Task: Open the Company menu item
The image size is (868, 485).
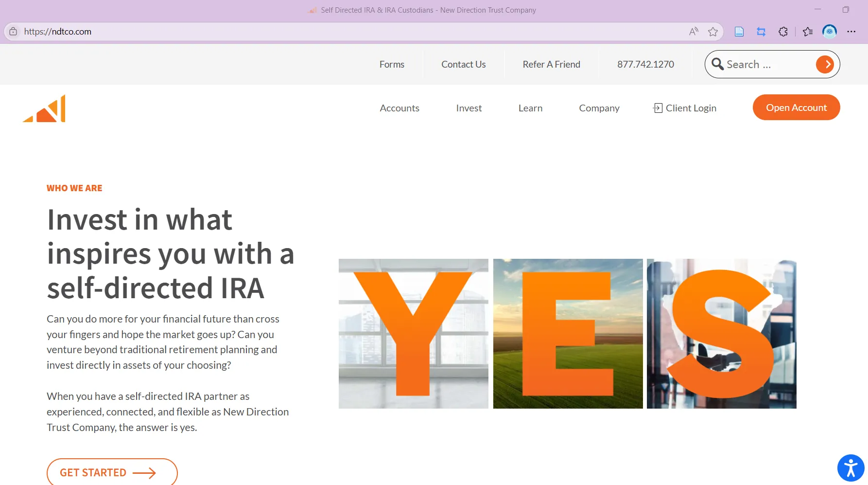Action: [599, 108]
